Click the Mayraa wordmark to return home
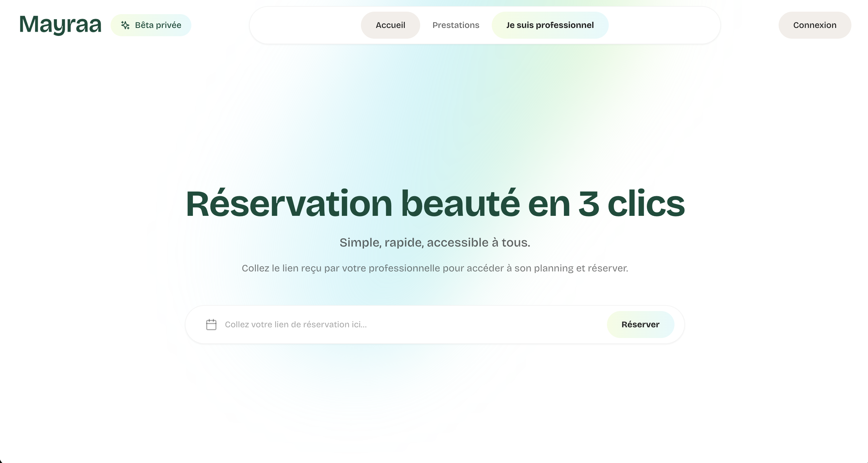Screen dimensions: 868x463 pyautogui.click(x=60, y=25)
